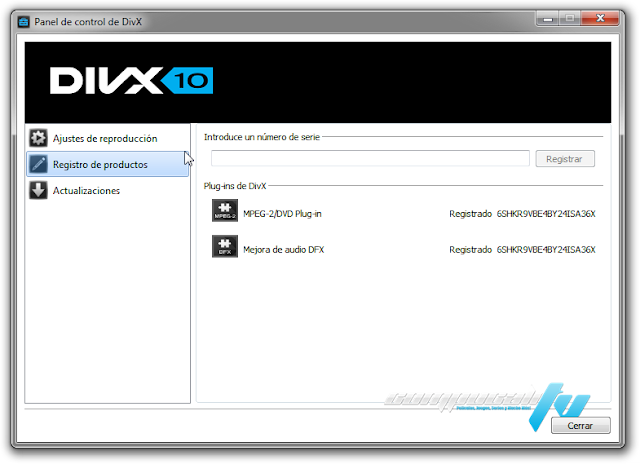Click the MPEG-2 plug-in puzzle icon
This screenshot has height=464, width=640.
click(225, 211)
